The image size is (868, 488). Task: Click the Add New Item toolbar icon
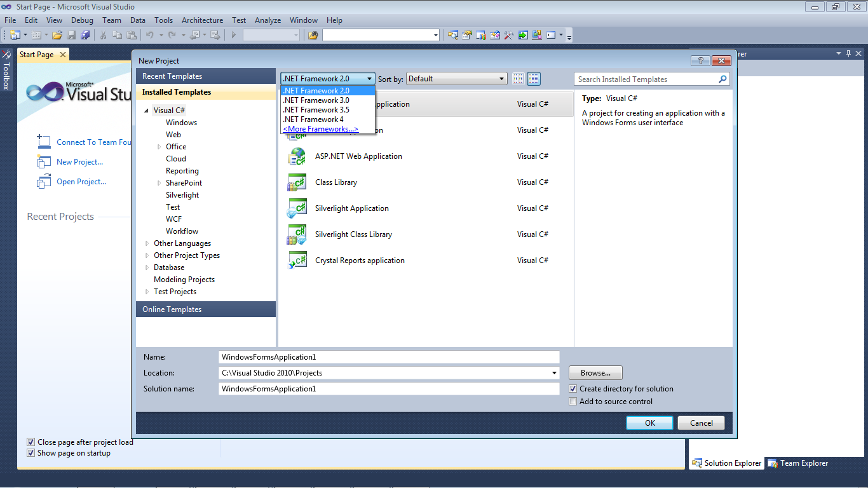(x=36, y=35)
